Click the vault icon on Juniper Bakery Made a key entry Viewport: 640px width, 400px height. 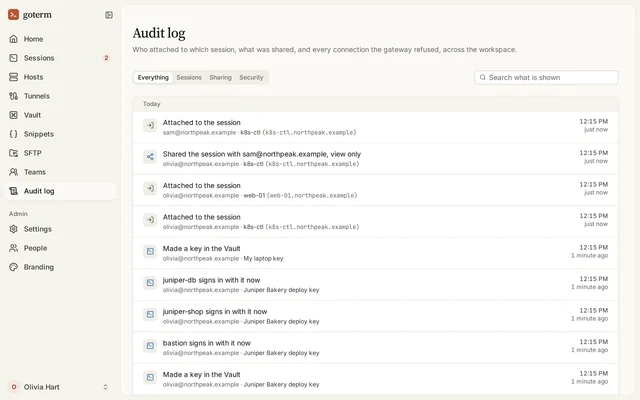pyautogui.click(x=150, y=378)
